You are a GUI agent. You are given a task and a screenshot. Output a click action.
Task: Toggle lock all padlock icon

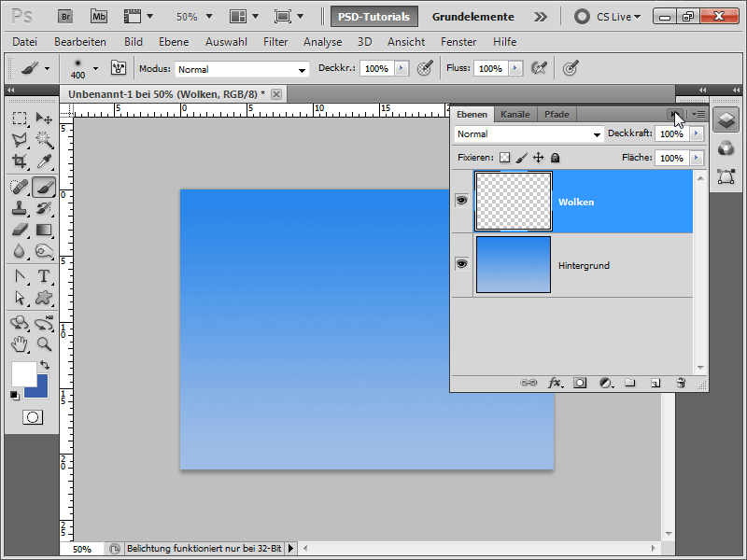(555, 158)
